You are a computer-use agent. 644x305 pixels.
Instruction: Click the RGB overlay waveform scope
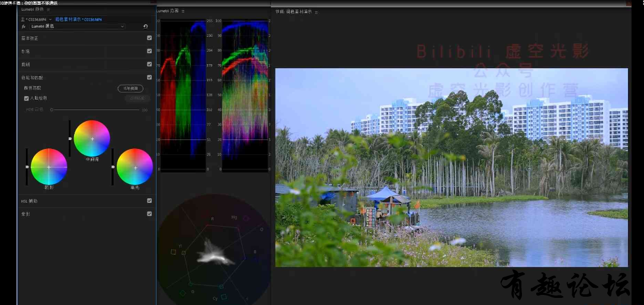click(x=245, y=95)
